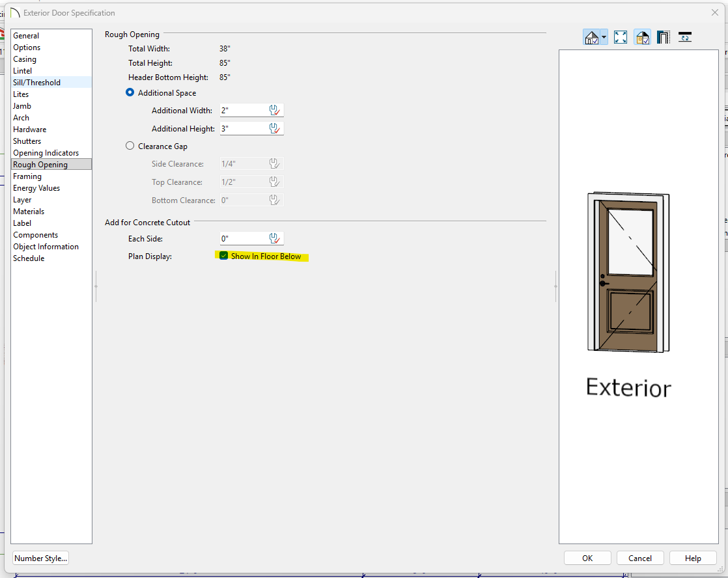The width and height of the screenshot is (728, 578).
Task: Click the door frame view icon in preview toolbar
Action: click(664, 38)
